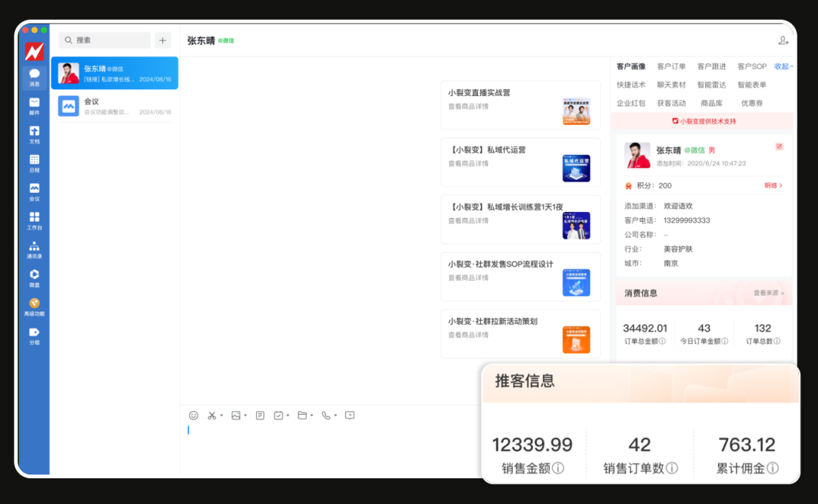Screen dimensions: 818x504
Task: Start a voice call via the phone icon
Action: point(326,415)
